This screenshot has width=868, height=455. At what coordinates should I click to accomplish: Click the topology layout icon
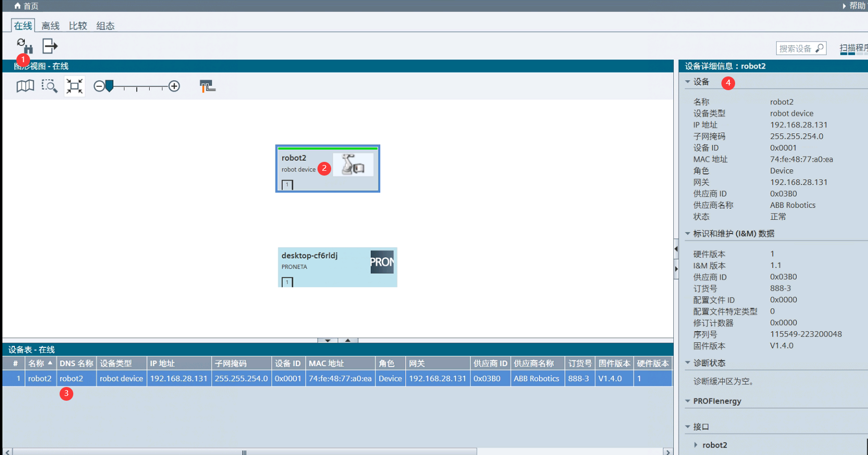tap(207, 86)
